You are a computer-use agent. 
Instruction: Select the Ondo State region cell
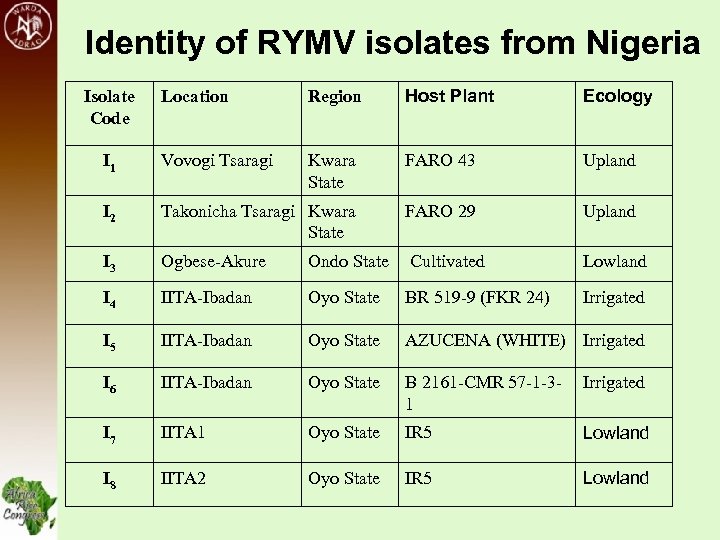click(x=348, y=261)
